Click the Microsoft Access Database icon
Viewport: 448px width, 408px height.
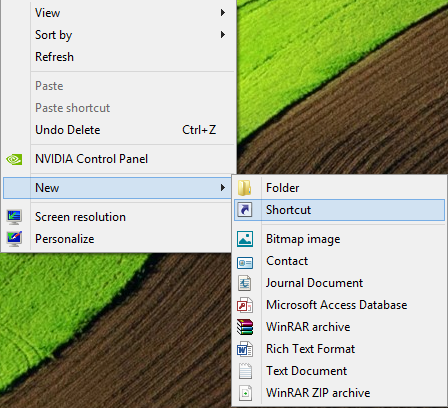[x=245, y=305]
